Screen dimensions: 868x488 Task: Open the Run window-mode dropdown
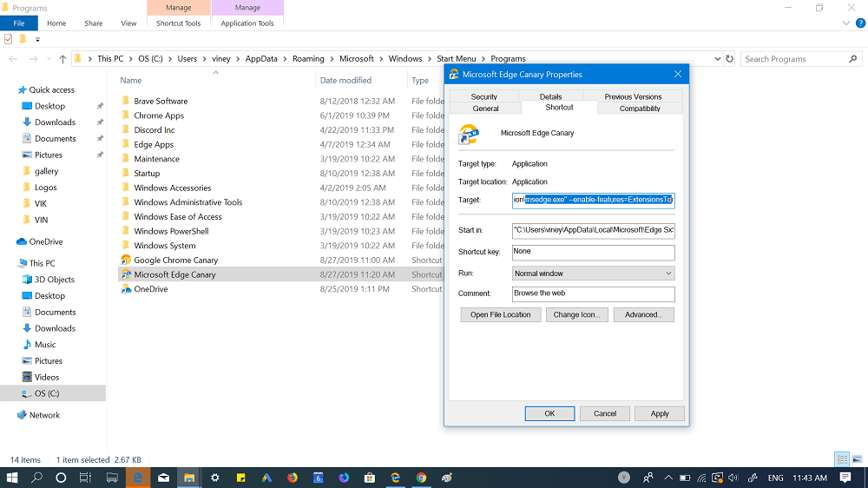click(x=668, y=273)
